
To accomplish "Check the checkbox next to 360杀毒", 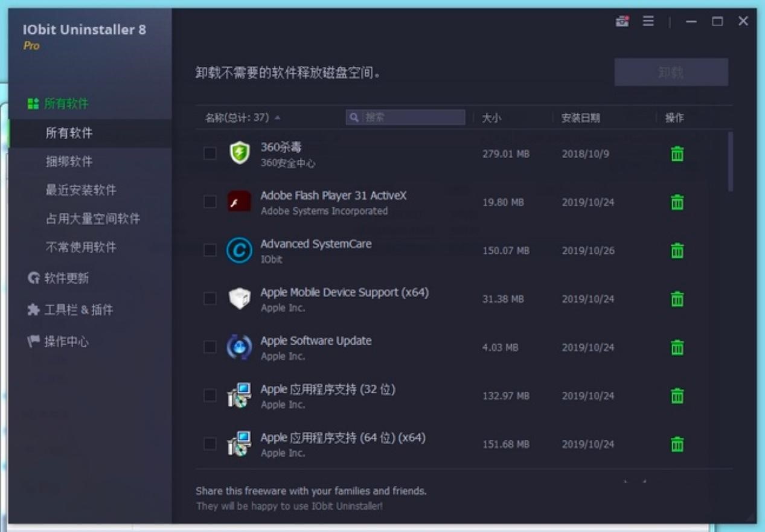I will click(210, 153).
